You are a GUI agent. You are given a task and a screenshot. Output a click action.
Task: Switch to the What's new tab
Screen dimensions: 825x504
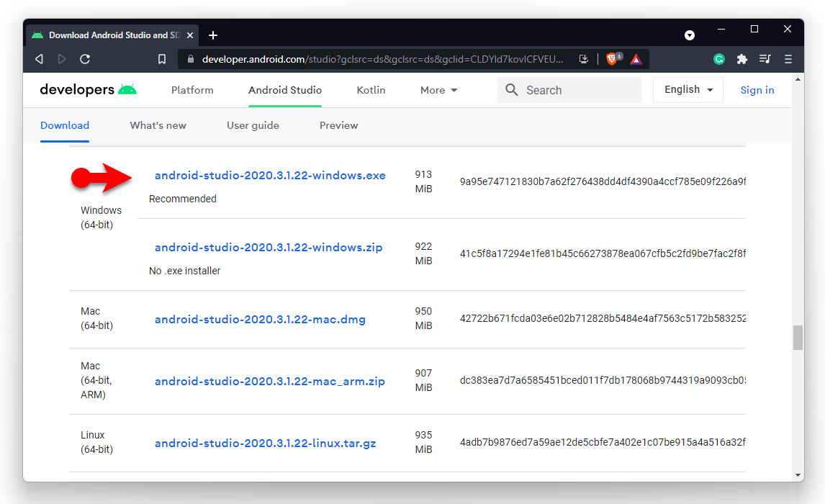tap(158, 125)
